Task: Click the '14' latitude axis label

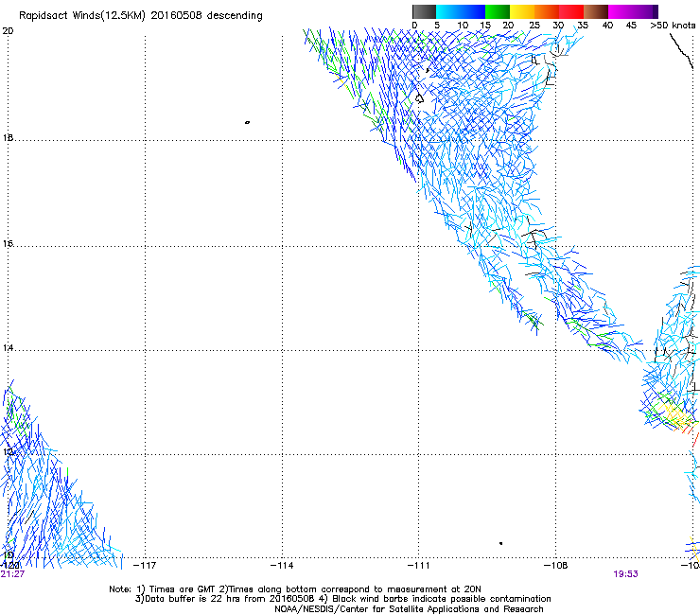Action: [8, 348]
